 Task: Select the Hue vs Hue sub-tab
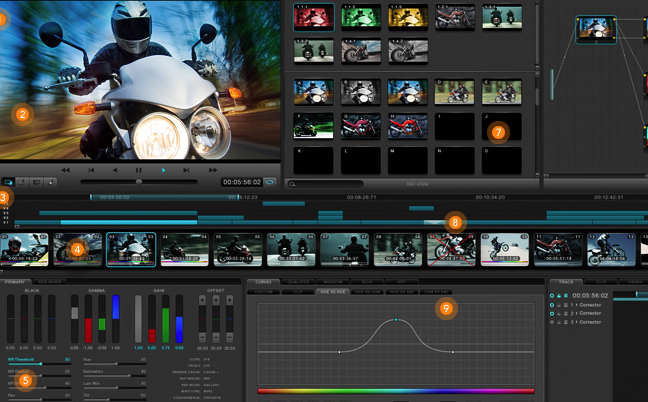click(333, 292)
